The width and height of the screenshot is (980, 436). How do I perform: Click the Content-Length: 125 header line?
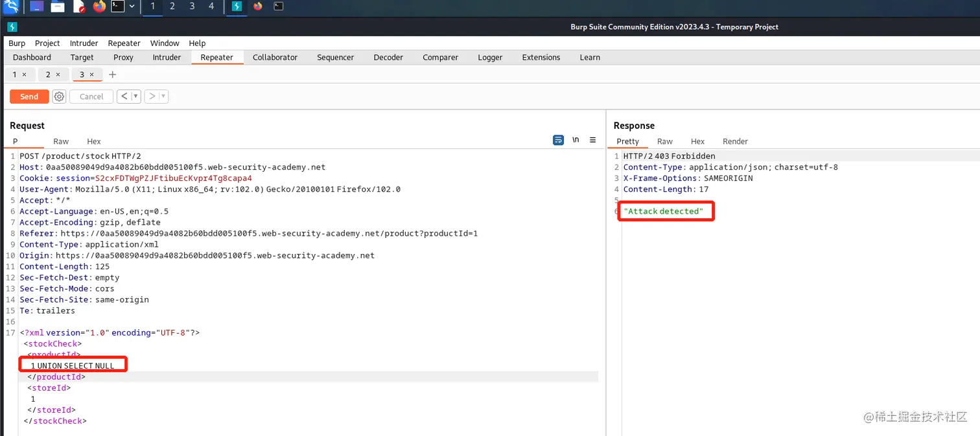pyautogui.click(x=64, y=266)
